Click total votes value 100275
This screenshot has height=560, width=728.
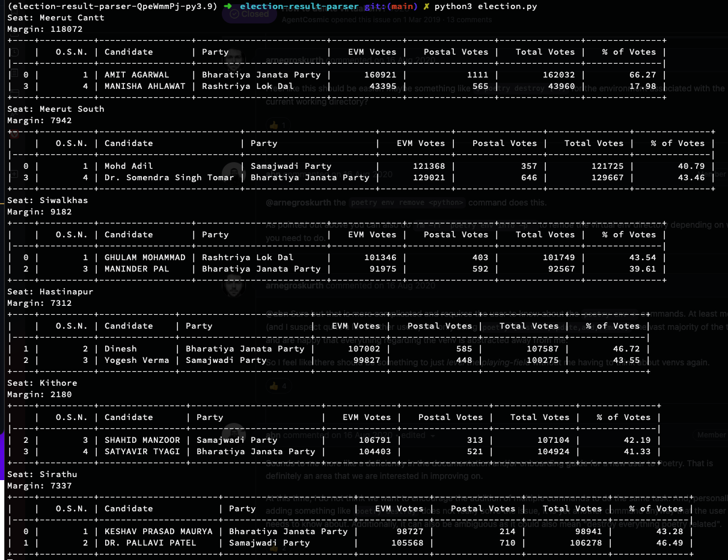click(543, 361)
